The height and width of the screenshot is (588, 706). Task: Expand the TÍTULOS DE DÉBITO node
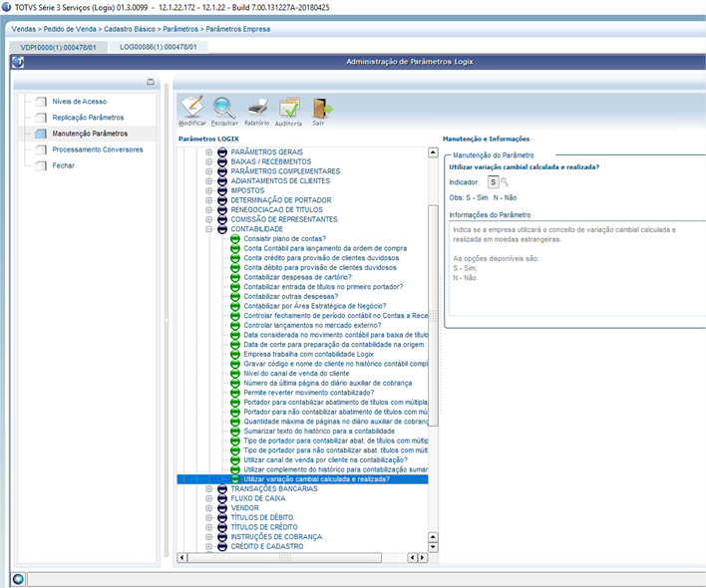click(209, 517)
